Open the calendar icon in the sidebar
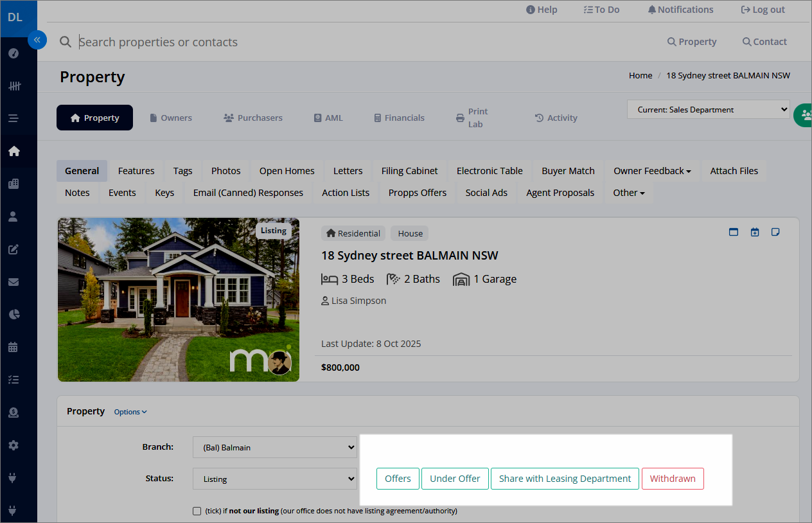Screen dimensions: 812x523 pyautogui.click(x=13, y=347)
